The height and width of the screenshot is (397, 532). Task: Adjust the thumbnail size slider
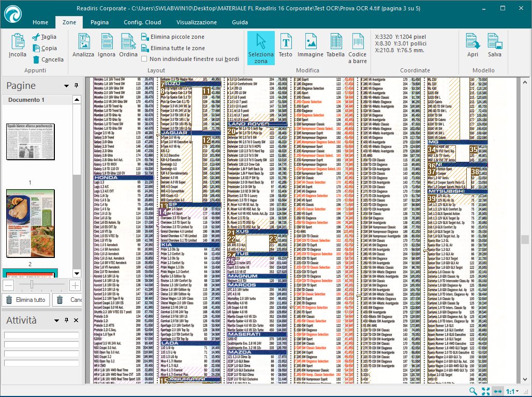pyautogui.click(x=32, y=285)
